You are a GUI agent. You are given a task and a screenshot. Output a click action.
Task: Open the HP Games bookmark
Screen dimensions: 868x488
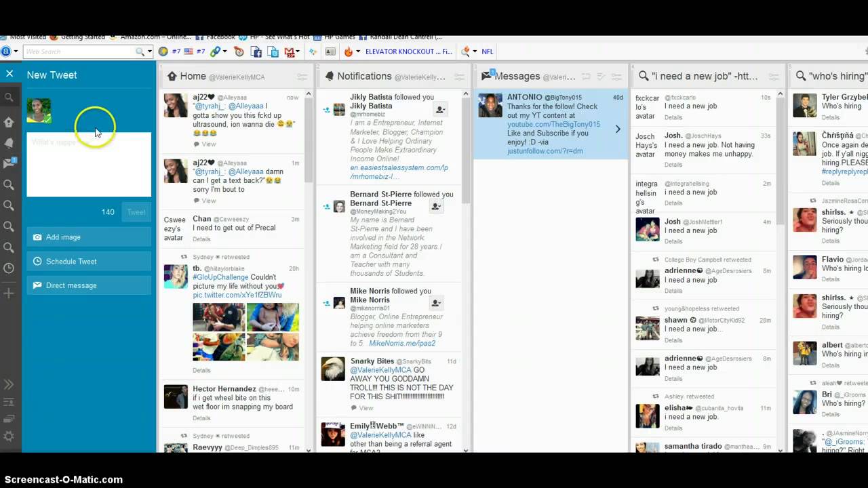(x=334, y=37)
